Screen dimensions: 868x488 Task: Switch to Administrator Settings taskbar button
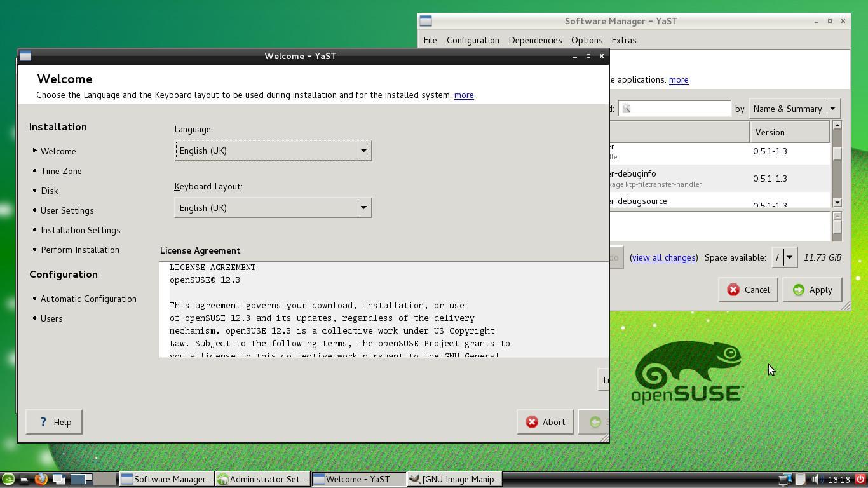point(262,479)
